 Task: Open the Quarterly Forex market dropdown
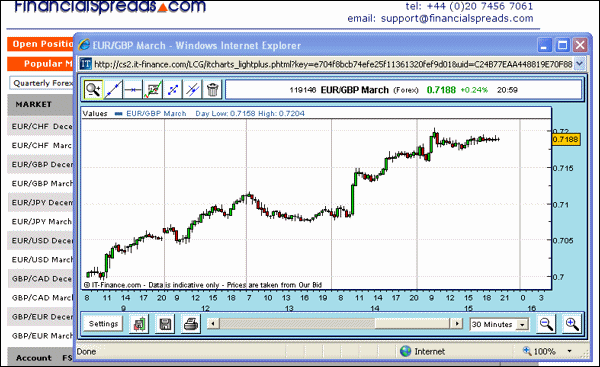point(41,83)
